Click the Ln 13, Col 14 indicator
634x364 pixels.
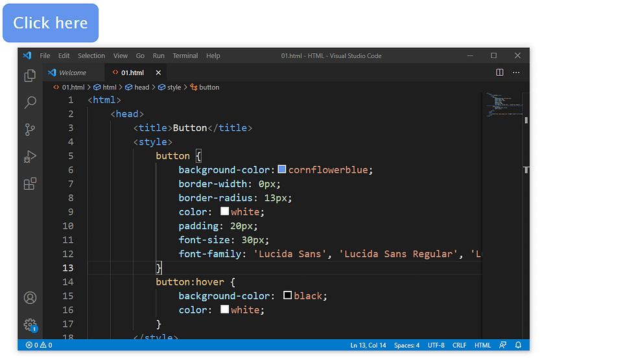click(x=368, y=345)
